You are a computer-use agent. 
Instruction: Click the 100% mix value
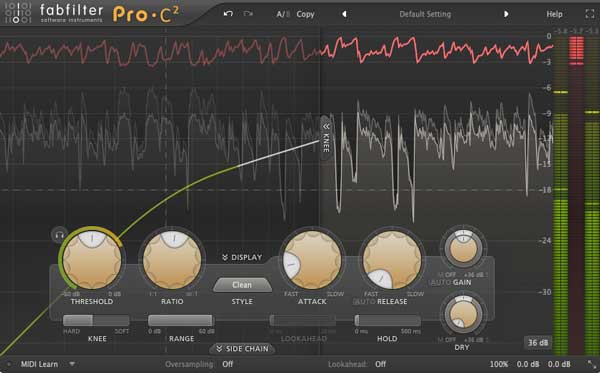499,364
